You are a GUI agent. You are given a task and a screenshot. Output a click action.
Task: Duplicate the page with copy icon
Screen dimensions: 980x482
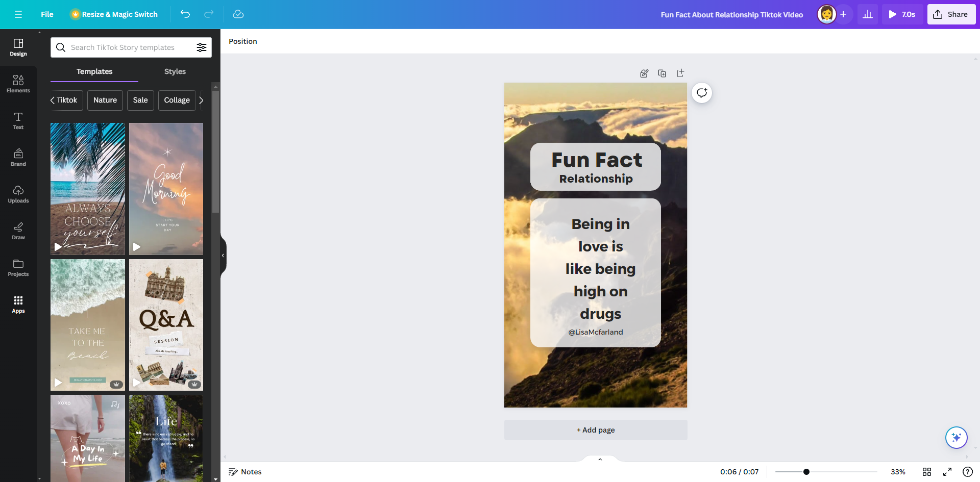(662, 73)
